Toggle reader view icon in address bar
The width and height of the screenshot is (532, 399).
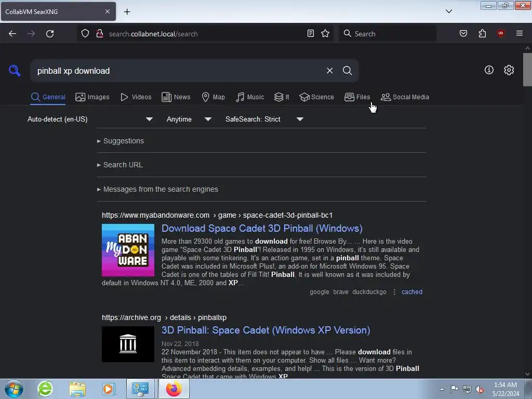point(311,33)
